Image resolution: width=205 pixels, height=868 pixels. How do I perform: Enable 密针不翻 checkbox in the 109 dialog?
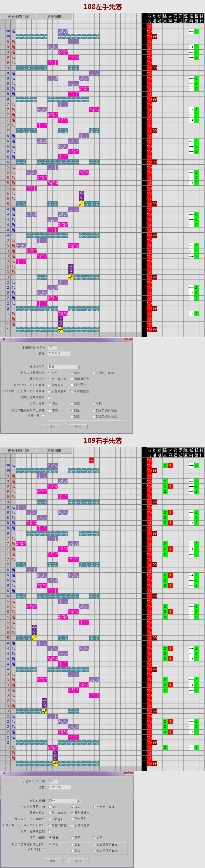pos(43,849)
